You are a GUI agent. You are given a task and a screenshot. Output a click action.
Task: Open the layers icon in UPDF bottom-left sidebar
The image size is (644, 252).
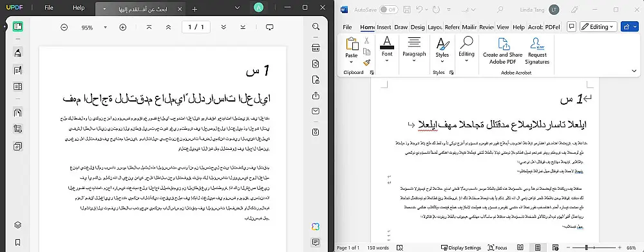pos(17,225)
